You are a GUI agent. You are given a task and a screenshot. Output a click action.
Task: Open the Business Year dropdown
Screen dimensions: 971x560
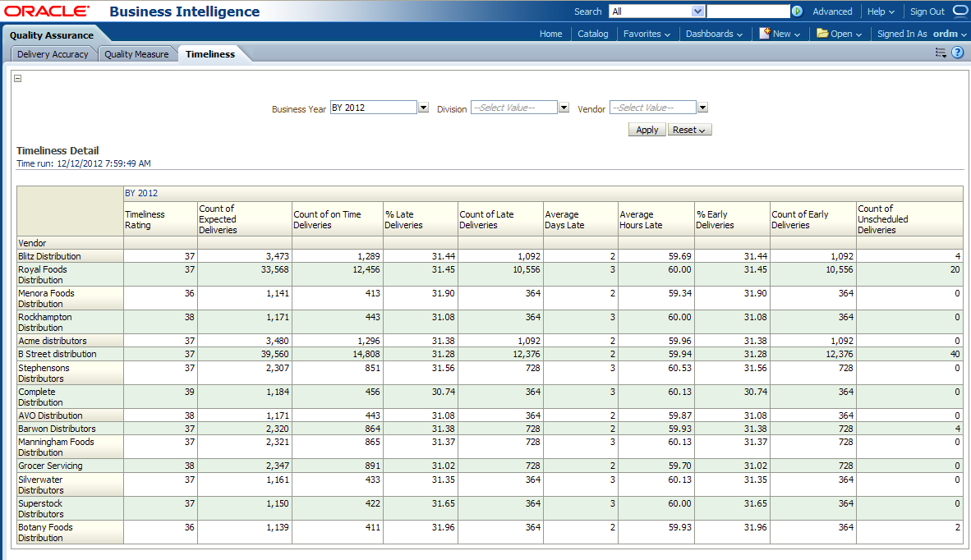point(423,108)
